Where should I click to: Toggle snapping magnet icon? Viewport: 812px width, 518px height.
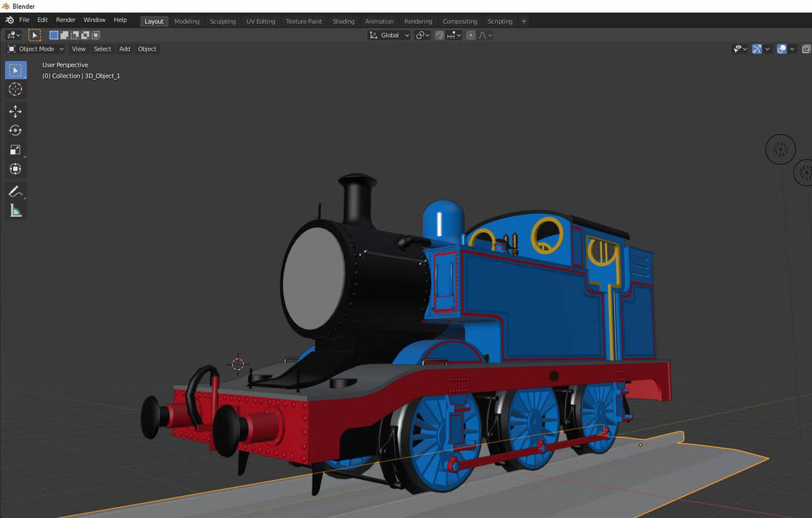coord(439,36)
